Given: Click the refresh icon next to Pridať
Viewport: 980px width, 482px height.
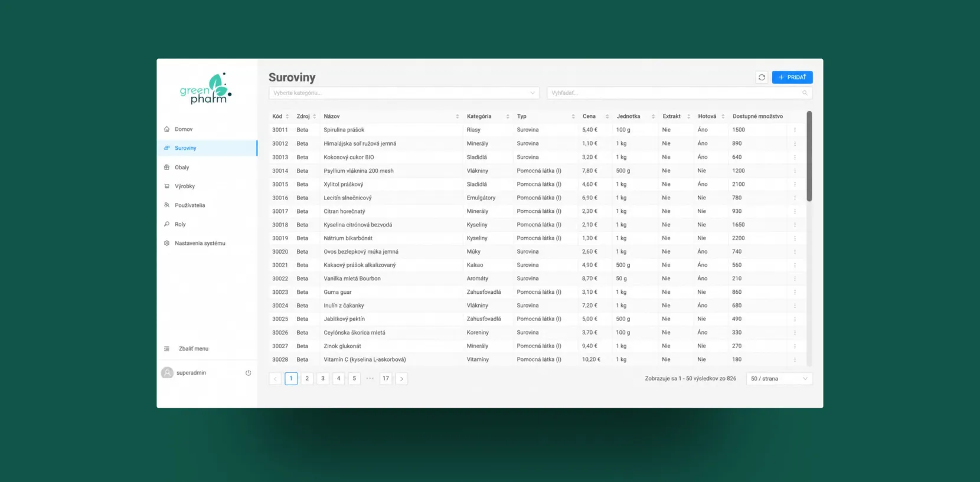Looking at the screenshot, I should click(762, 77).
